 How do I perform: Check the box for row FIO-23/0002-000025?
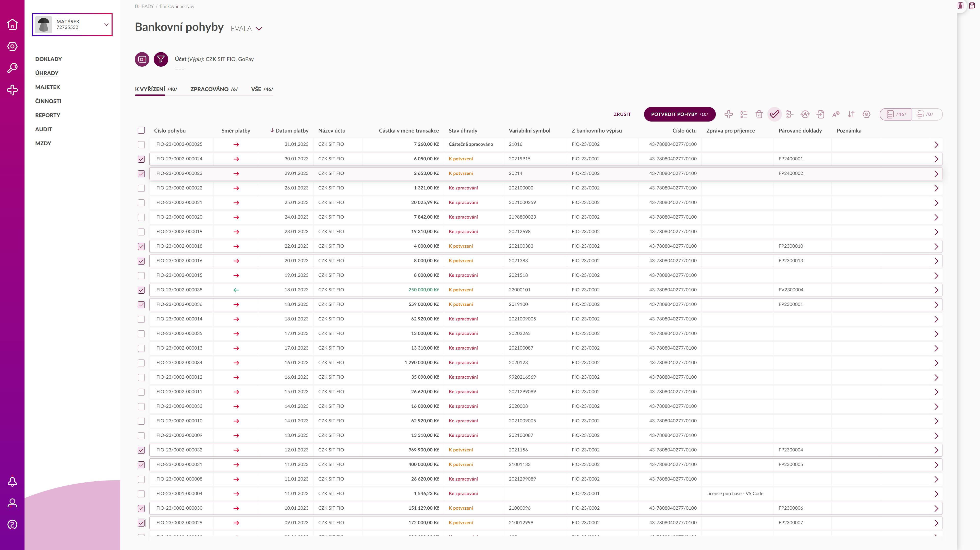(x=141, y=145)
